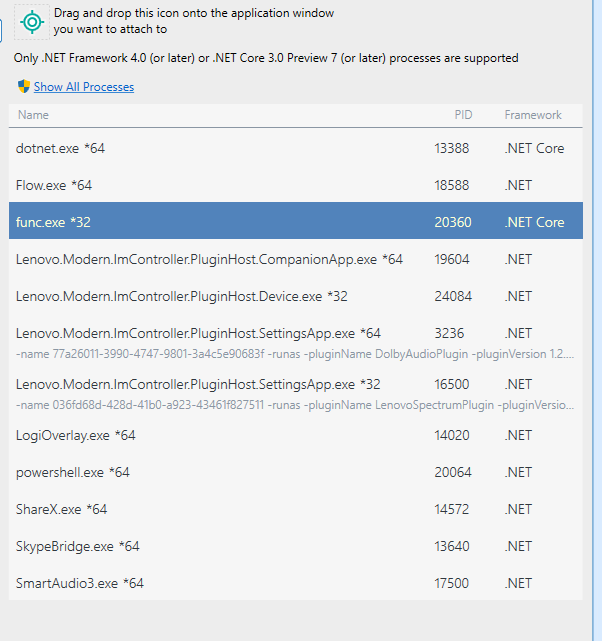
Task: Select the Flow.exe *64 process
Action: (296, 185)
